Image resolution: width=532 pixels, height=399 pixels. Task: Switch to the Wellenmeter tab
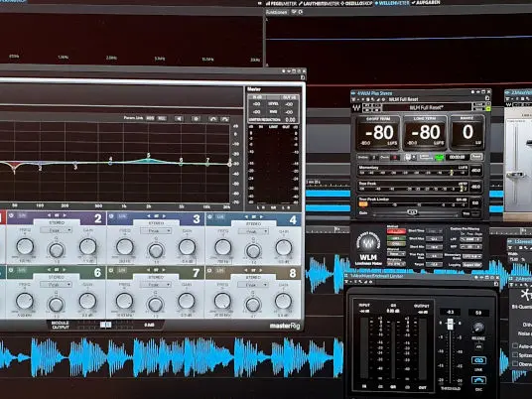pyautogui.click(x=392, y=3)
